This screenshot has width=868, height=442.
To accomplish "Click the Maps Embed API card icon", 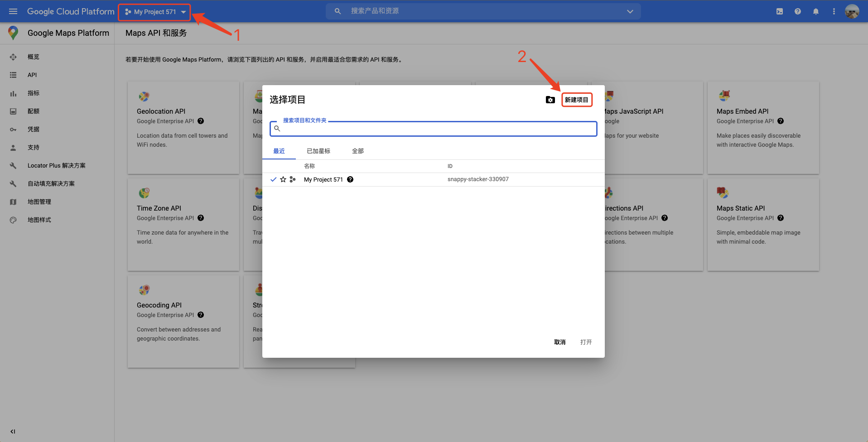I will click(724, 96).
